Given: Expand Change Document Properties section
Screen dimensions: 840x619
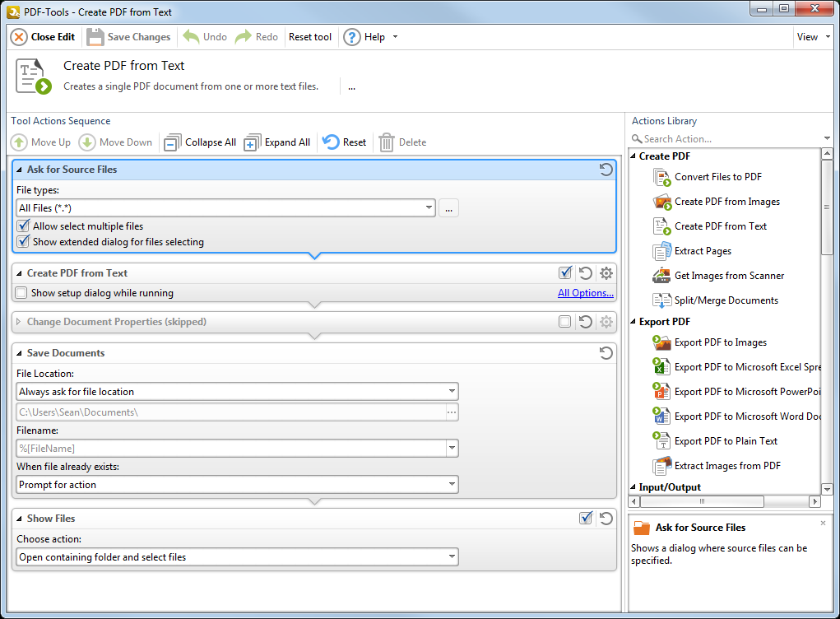Looking at the screenshot, I should point(19,322).
